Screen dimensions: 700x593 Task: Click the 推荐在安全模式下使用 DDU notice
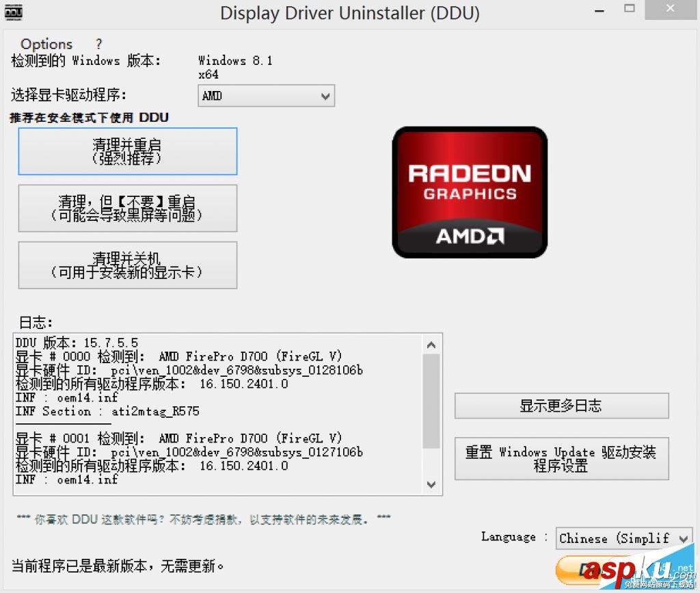click(x=90, y=118)
